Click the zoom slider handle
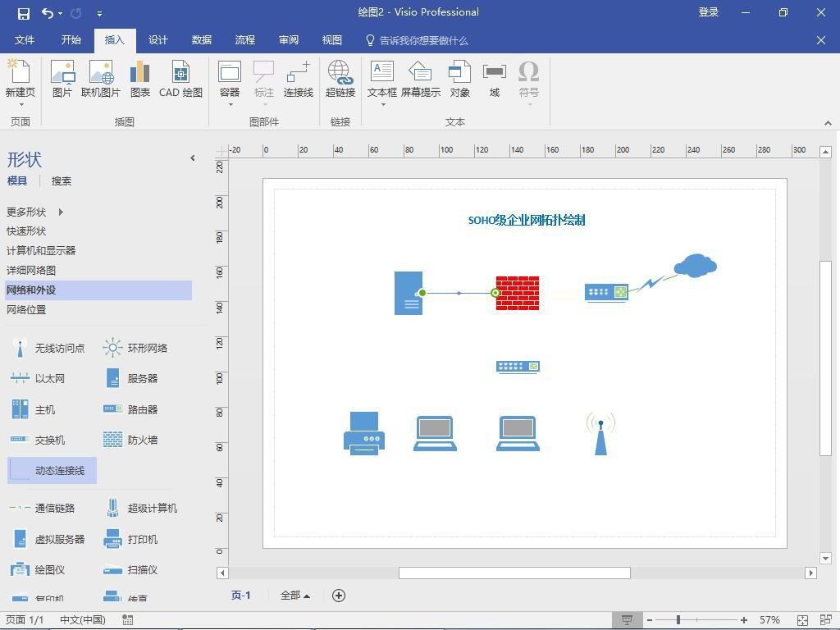 (x=678, y=620)
